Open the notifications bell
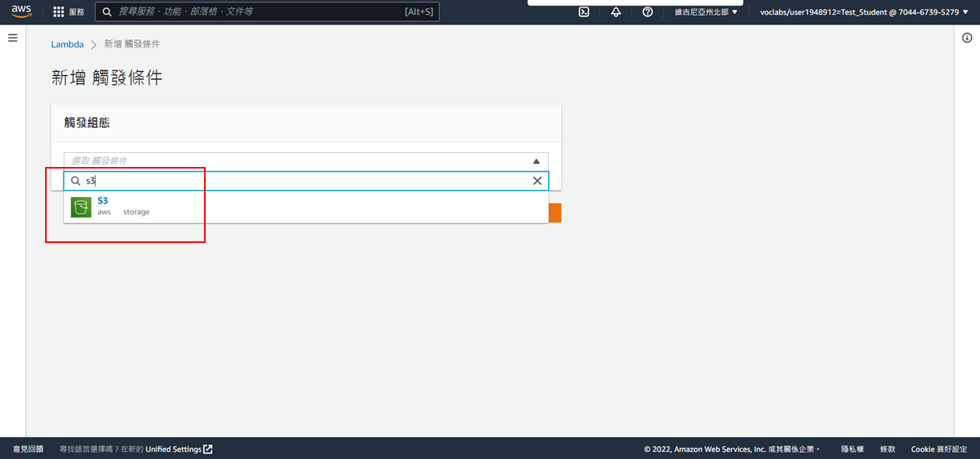Image resolution: width=980 pixels, height=459 pixels. pyautogui.click(x=616, y=12)
